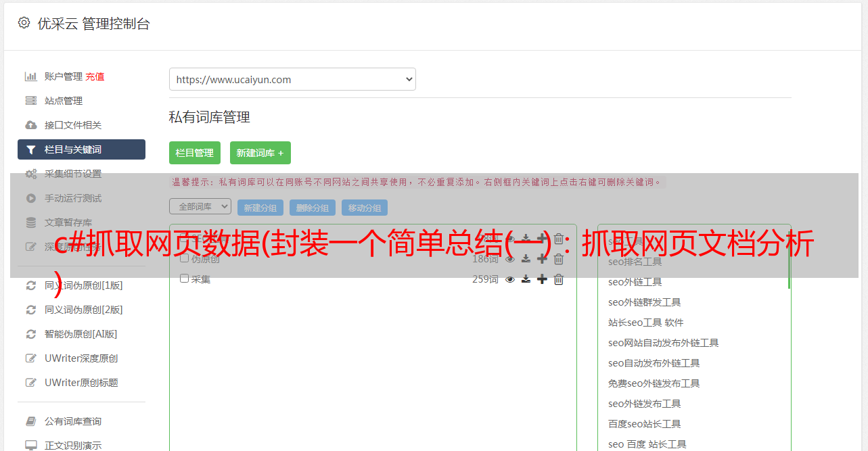Click download icon in 伪原创 row
Screen dimensions: 868x451
526,259
